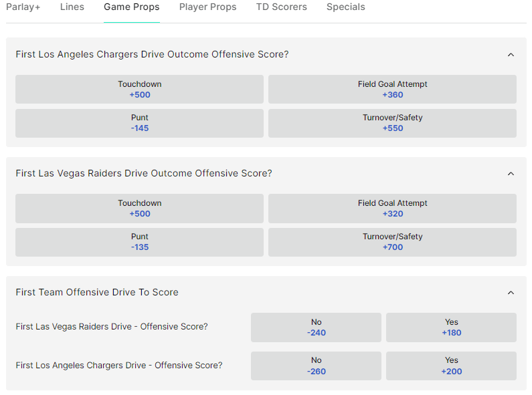Choose Chargers Turnover/Safety +550
Viewport: 532px width, 395px height.
(392, 123)
